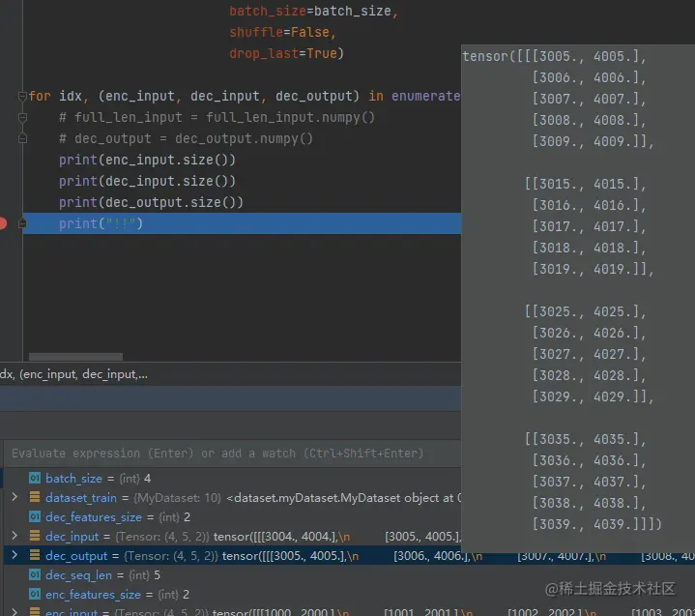Viewport: 695px width, 616px height.
Task: Click the print(dec_input.size()) code line
Action: [147, 181]
